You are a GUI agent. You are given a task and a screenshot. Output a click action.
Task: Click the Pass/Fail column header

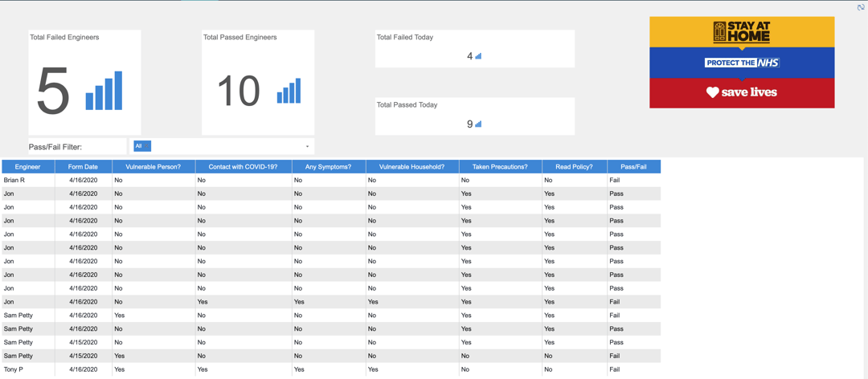[x=633, y=166]
